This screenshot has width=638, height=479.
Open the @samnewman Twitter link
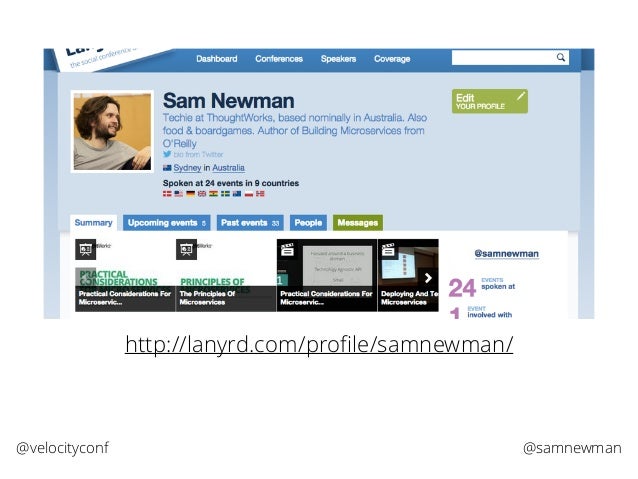click(x=507, y=254)
